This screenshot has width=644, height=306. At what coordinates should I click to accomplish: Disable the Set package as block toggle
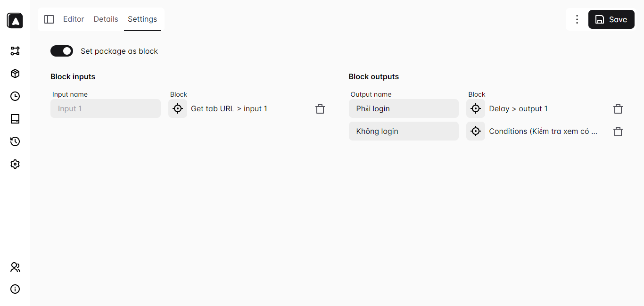click(x=62, y=51)
